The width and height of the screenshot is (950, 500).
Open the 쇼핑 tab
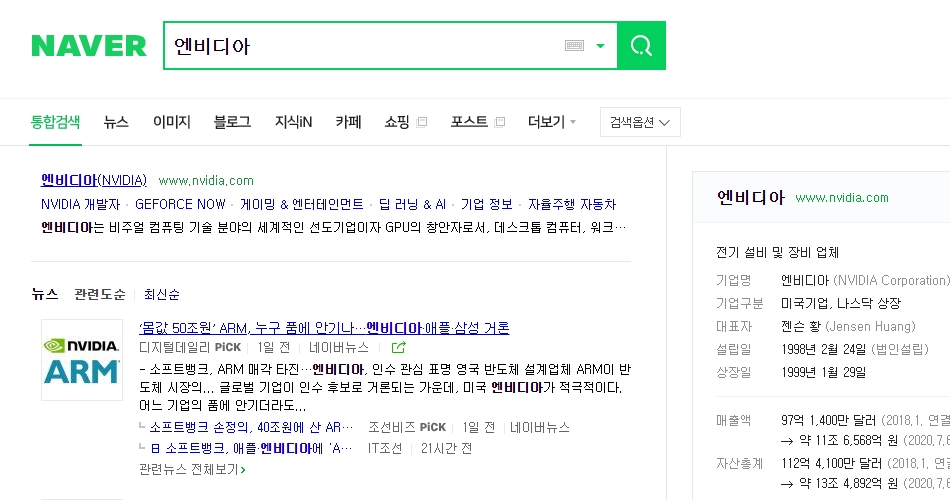coord(397,122)
